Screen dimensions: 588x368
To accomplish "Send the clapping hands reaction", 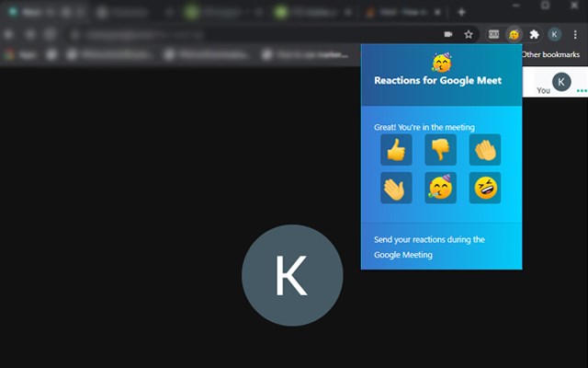I will [x=485, y=149].
